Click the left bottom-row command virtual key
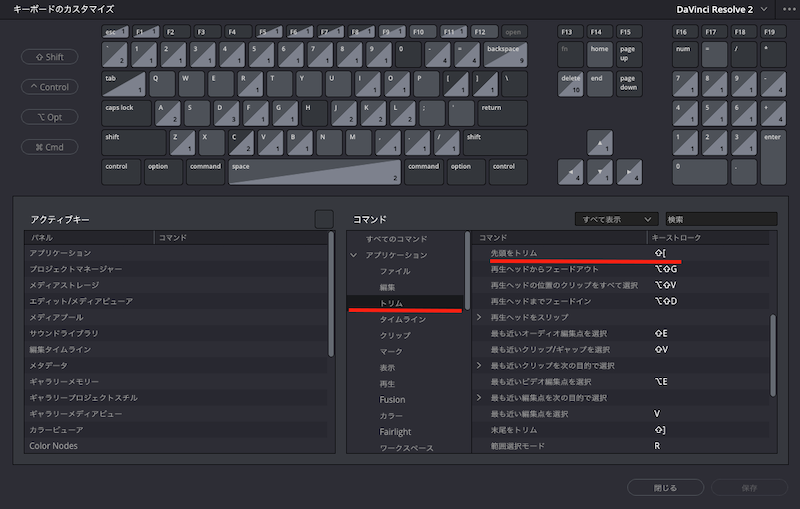The image size is (800, 509). tap(205, 172)
